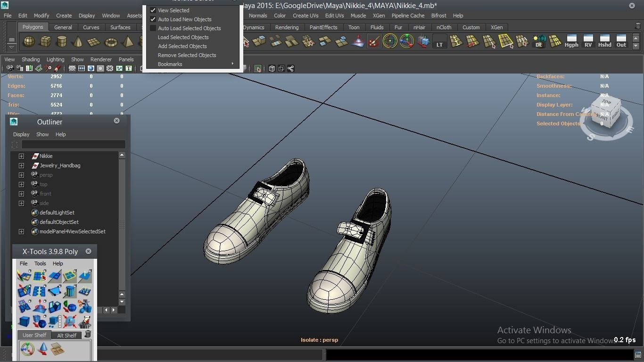Expand modelPanel4ViewSelectedSet in Outliner
This screenshot has width=644, height=362.
(21, 231)
